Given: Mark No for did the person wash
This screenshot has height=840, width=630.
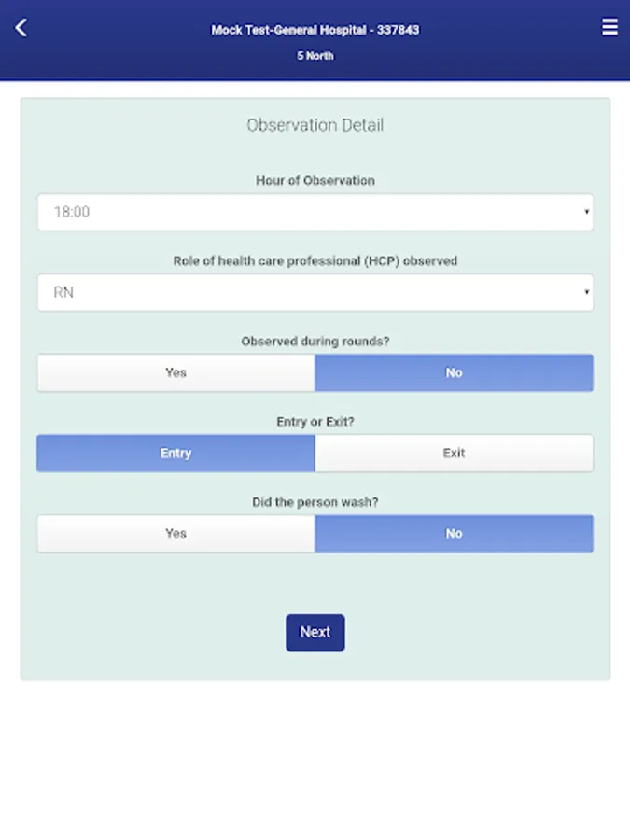Looking at the screenshot, I should point(454,533).
